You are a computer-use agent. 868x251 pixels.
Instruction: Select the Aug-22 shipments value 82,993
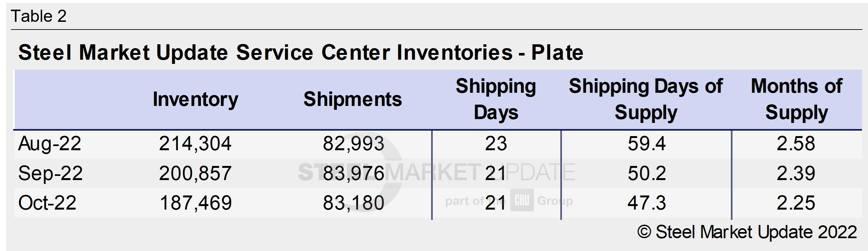click(x=354, y=144)
